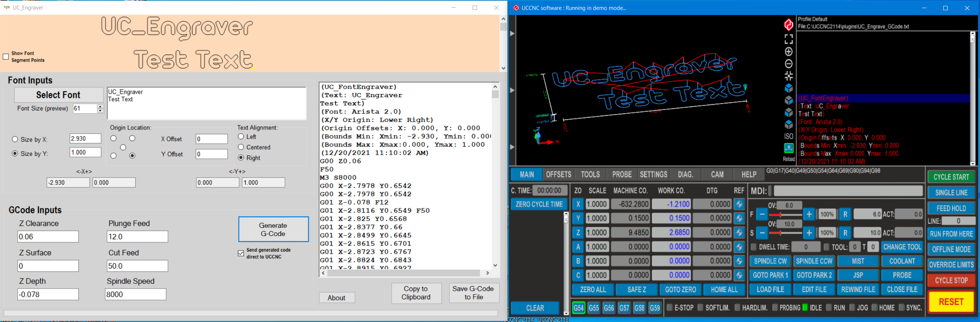
Task: Select the first (top) cube view icon
Action: click(789, 88)
